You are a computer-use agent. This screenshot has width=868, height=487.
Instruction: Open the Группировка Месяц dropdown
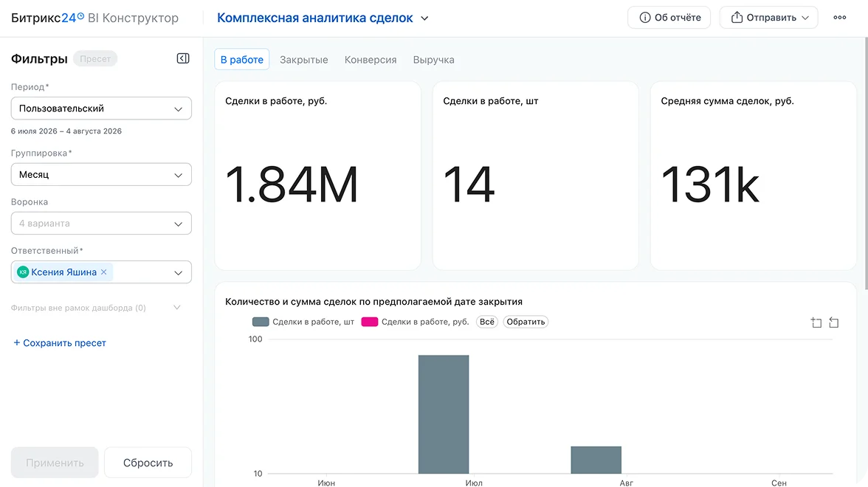click(x=101, y=174)
